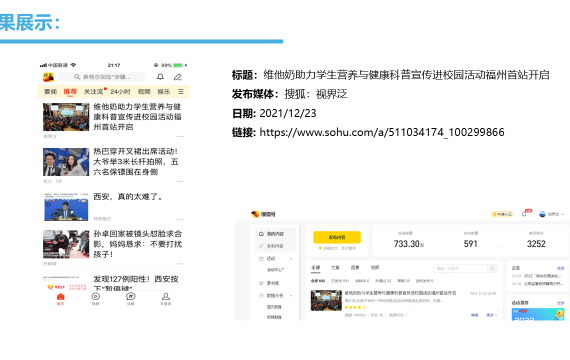Click the blue edit link on the dashboard article row
Screen dimensions: 570x360
tap(474, 315)
